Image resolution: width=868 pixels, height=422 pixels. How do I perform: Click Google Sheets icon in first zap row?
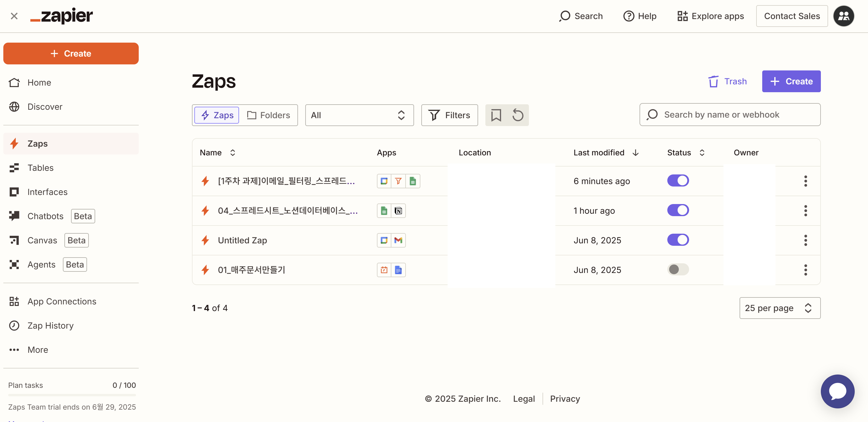coord(413,181)
